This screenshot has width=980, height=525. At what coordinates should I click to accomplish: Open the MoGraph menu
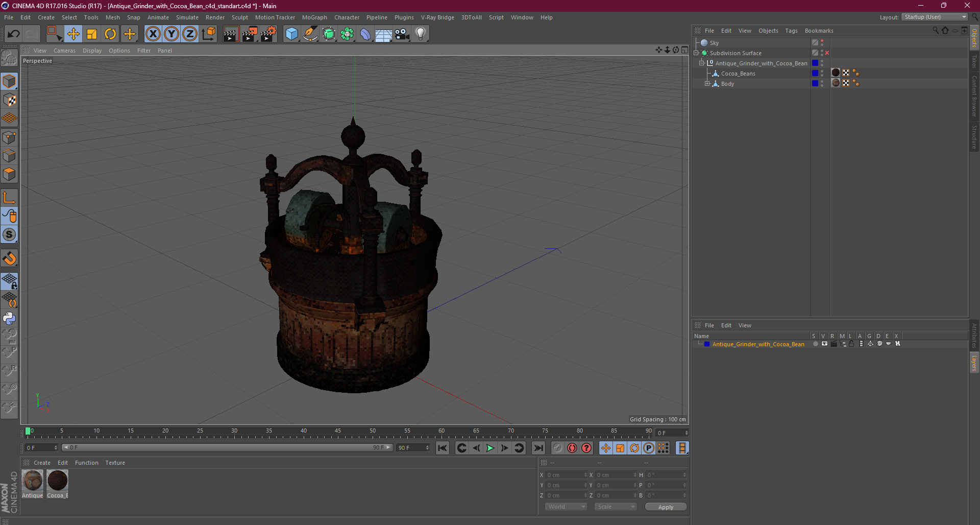[x=314, y=17]
